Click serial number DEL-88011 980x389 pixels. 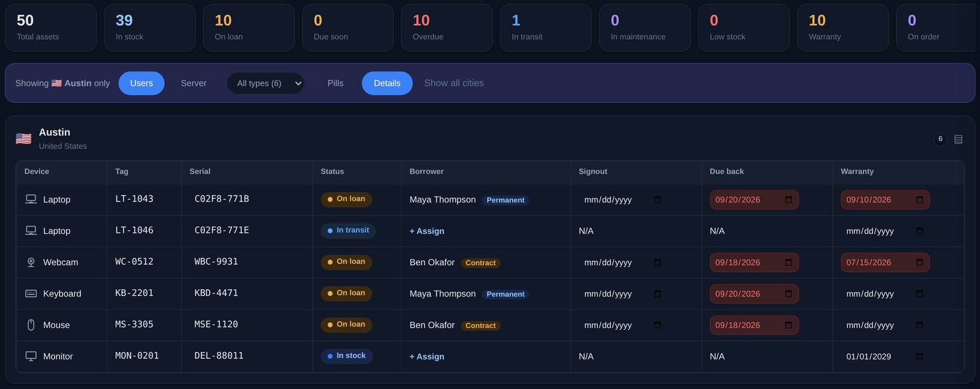coord(219,356)
